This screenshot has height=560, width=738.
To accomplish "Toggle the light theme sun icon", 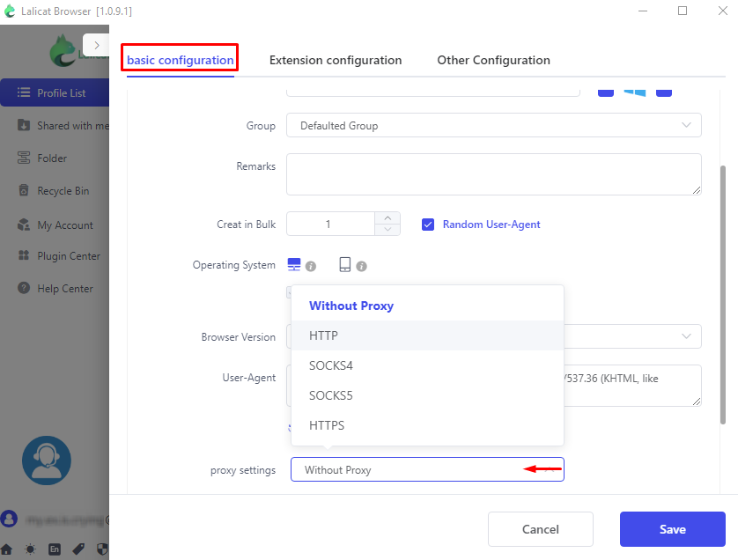I will [x=31, y=549].
